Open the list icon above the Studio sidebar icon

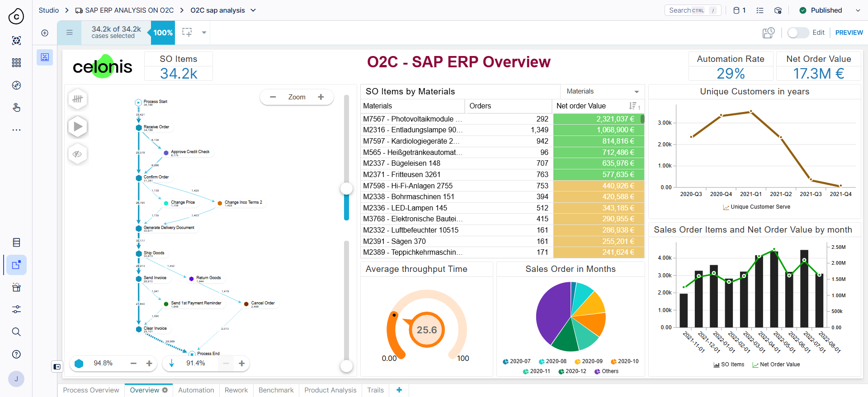pos(16,243)
